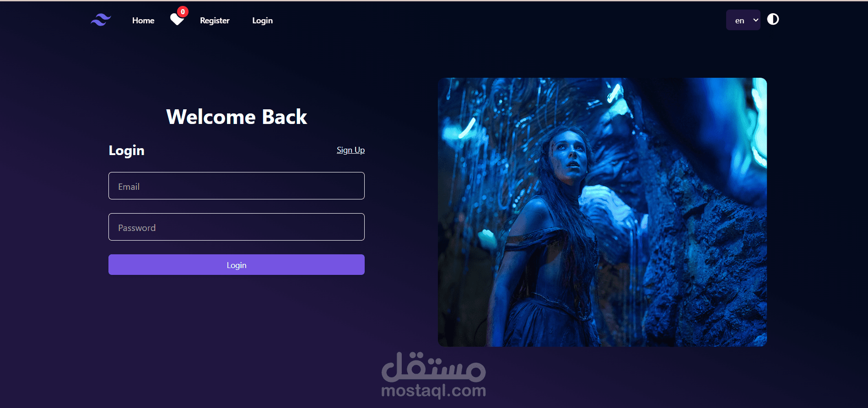
Task: Click the blue cave photo
Action: pos(602,212)
